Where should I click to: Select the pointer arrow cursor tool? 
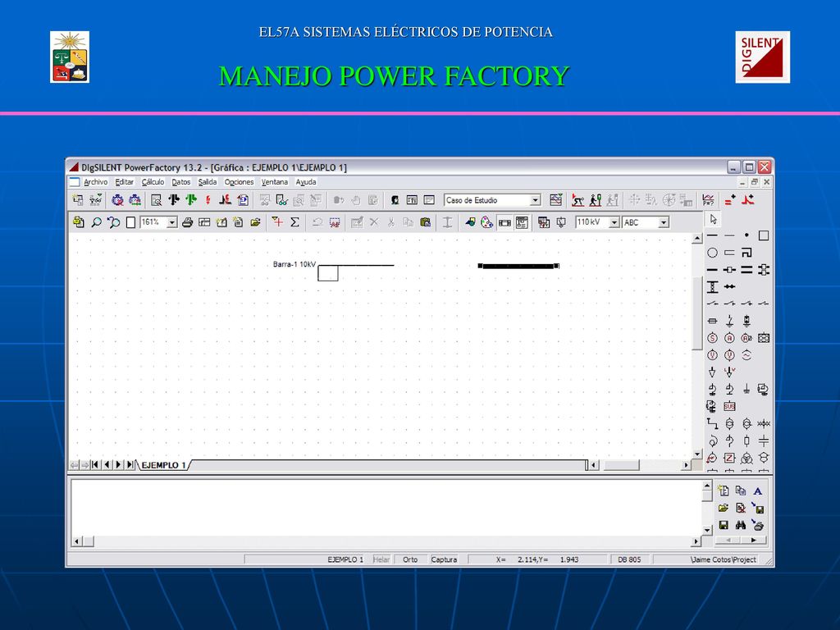click(713, 219)
